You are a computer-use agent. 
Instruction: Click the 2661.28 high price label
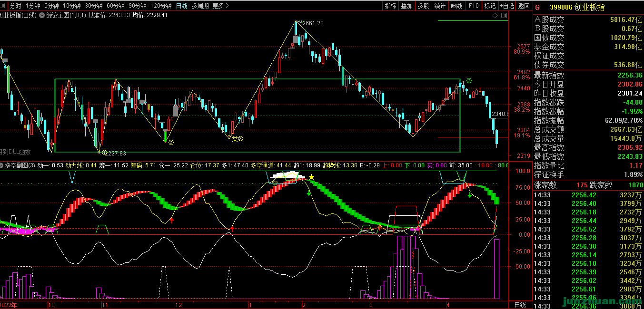(x=313, y=23)
